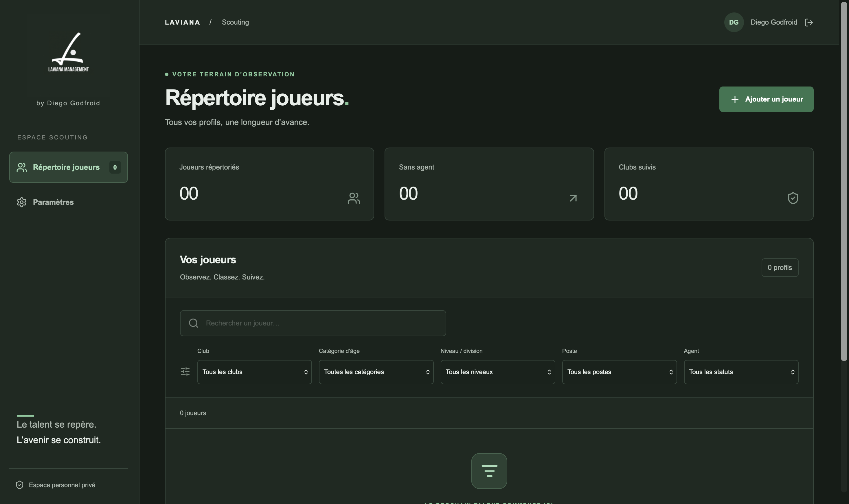Click the filter sliders icon beside Club
The width and height of the screenshot is (849, 504).
pos(185,371)
